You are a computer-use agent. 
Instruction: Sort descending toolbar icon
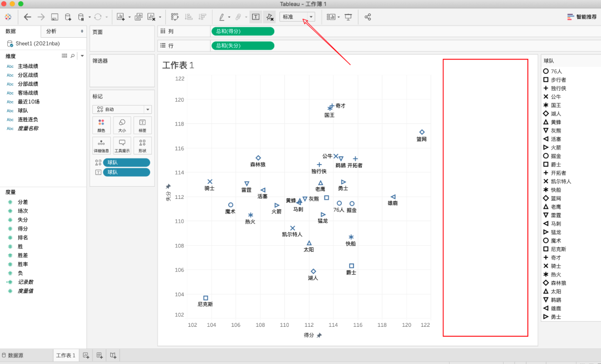click(x=202, y=17)
